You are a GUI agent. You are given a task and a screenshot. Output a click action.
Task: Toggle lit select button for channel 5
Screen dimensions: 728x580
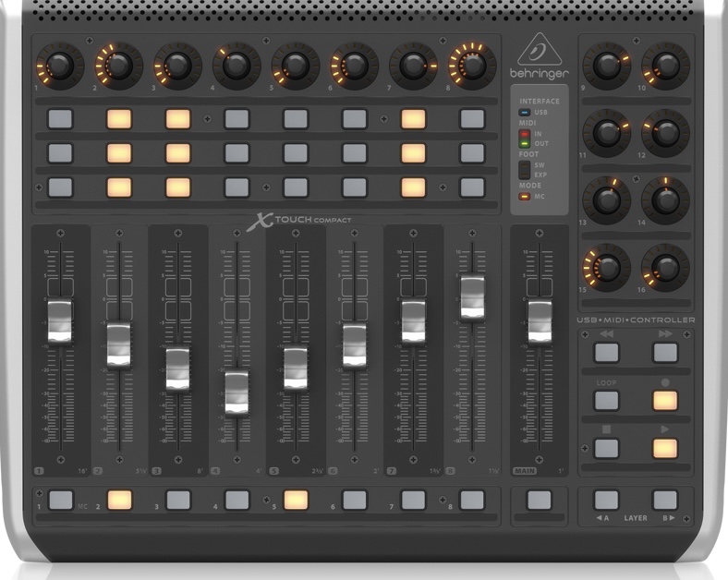pos(296,500)
